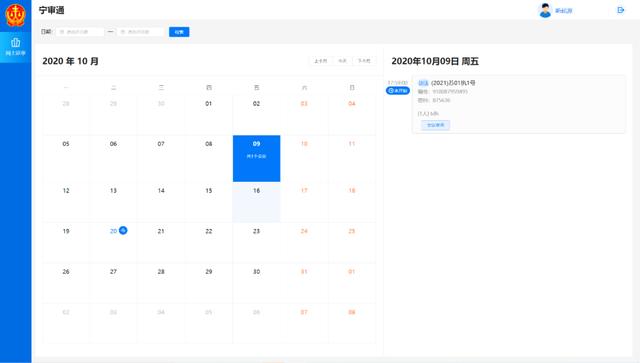Image resolution: width=640 pixels, height=363 pixels.
Task: Select October 09 highlighted calendar cell
Action: 256,158
